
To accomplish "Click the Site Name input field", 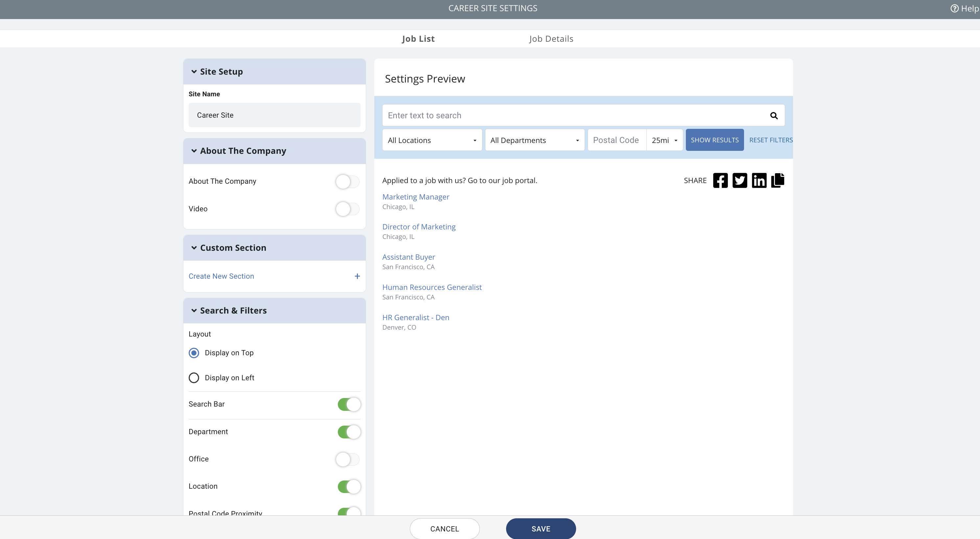I will click(x=274, y=115).
